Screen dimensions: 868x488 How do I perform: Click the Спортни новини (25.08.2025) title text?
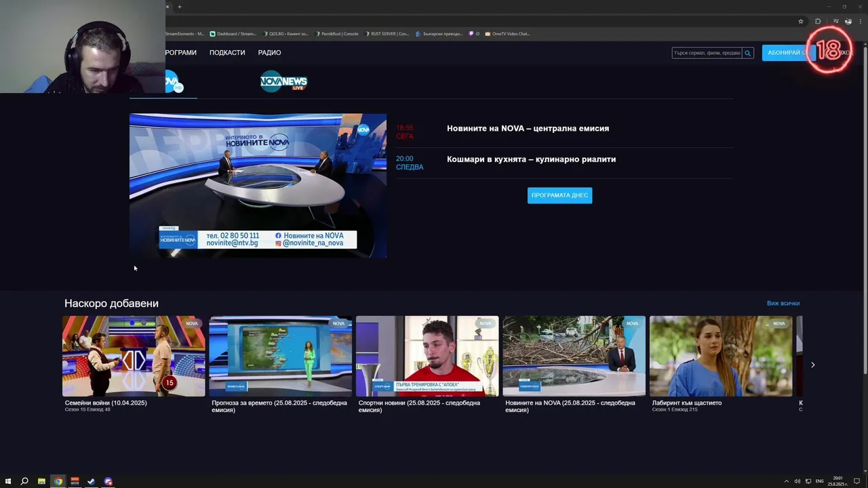click(x=419, y=406)
